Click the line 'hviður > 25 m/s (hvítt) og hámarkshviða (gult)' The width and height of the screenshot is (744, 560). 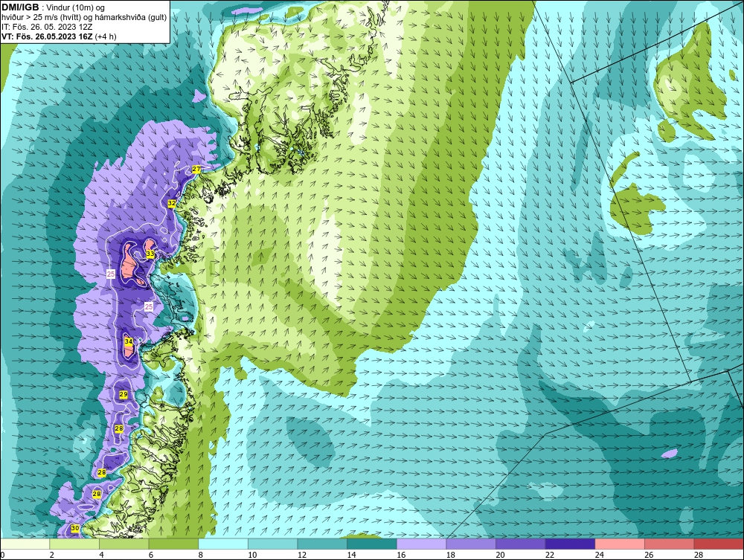click(84, 18)
